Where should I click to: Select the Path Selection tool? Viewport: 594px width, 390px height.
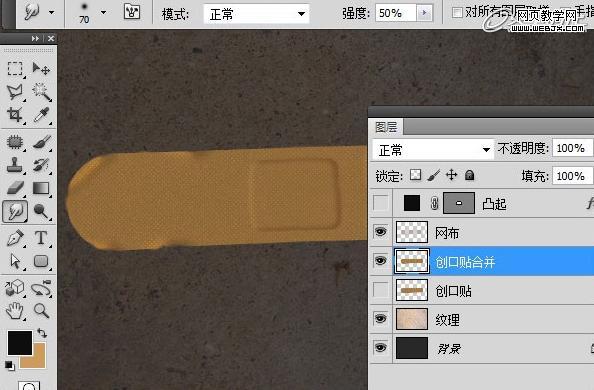tap(15, 261)
